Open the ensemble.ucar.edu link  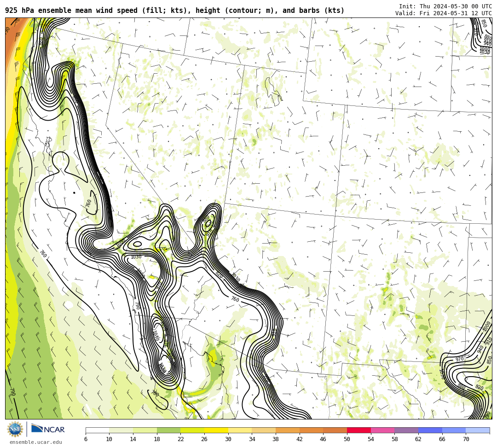click(36, 442)
